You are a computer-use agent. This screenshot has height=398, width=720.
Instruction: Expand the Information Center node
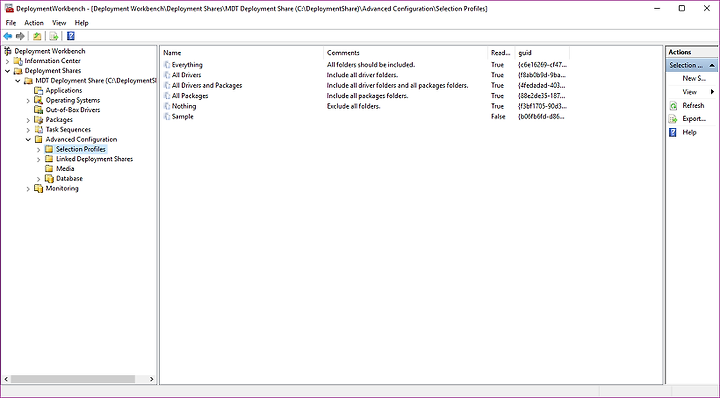point(7,61)
